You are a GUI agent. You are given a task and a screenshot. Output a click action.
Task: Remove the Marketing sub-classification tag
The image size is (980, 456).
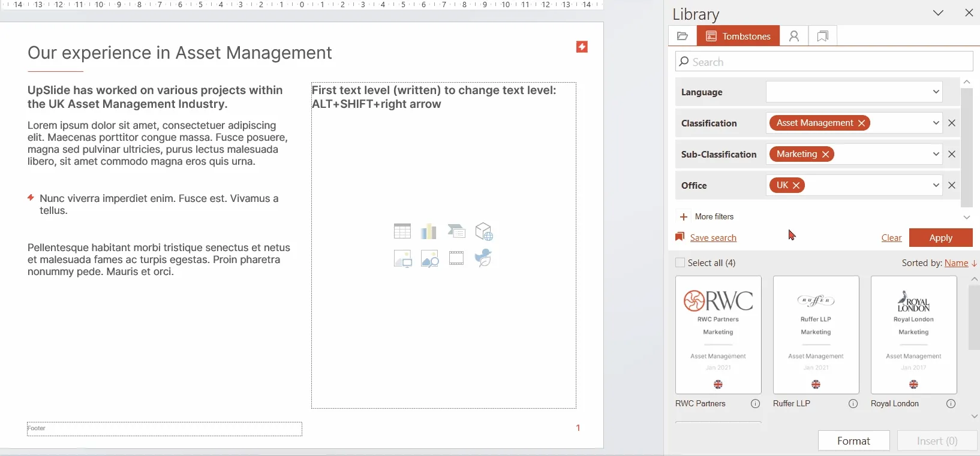826,154
